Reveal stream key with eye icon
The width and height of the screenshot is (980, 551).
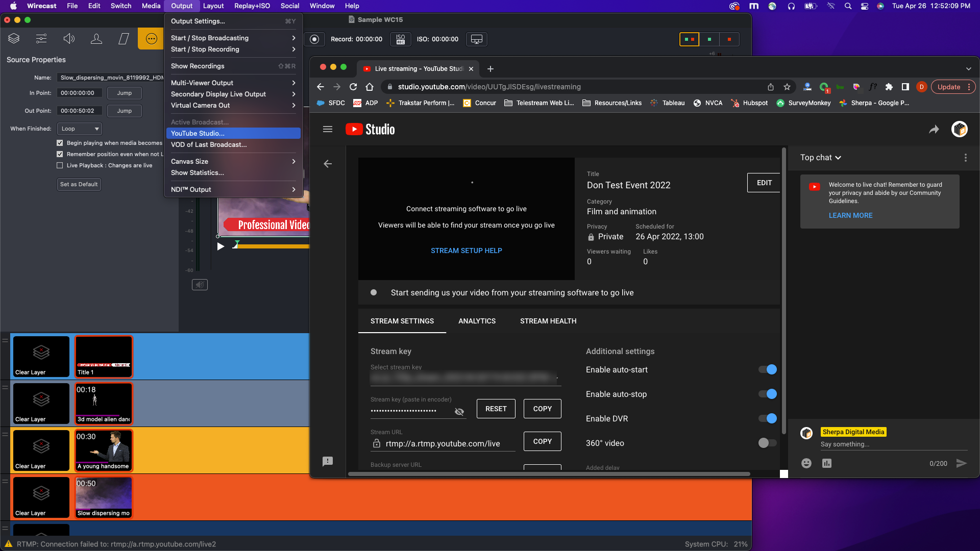point(459,411)
